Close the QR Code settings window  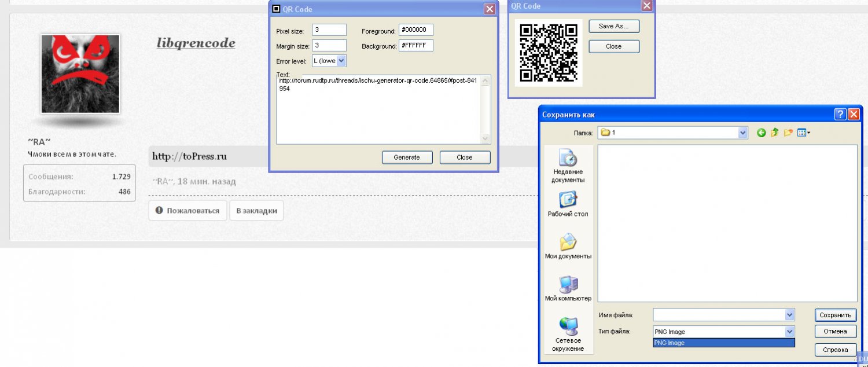click(x=490, y=9)
